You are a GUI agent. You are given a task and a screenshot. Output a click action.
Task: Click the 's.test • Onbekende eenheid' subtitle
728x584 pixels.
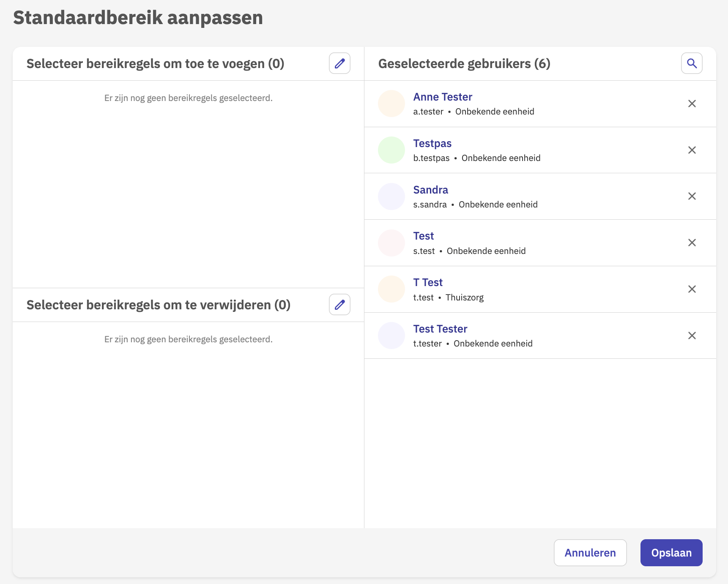pos(469,251)
